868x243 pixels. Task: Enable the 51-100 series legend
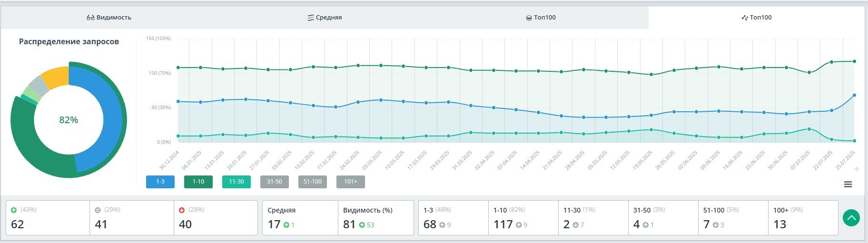pos(313,182)
